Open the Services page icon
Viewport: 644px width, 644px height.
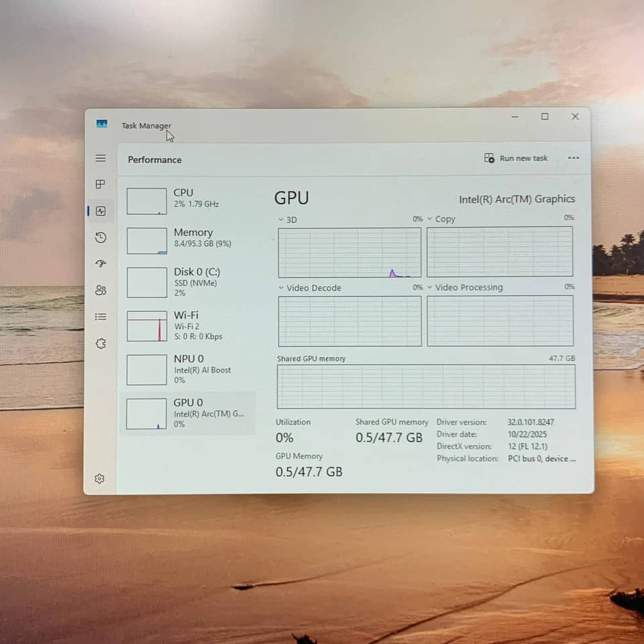(x=101, y=343)
